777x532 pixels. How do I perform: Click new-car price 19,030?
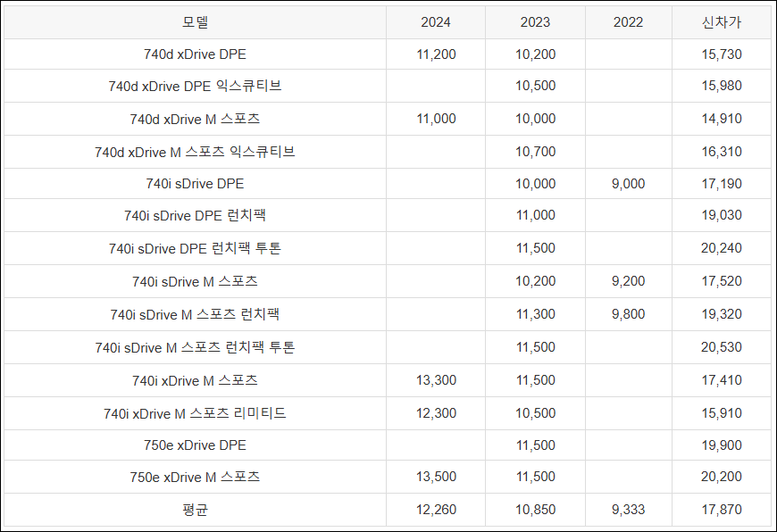click(722, 215)
